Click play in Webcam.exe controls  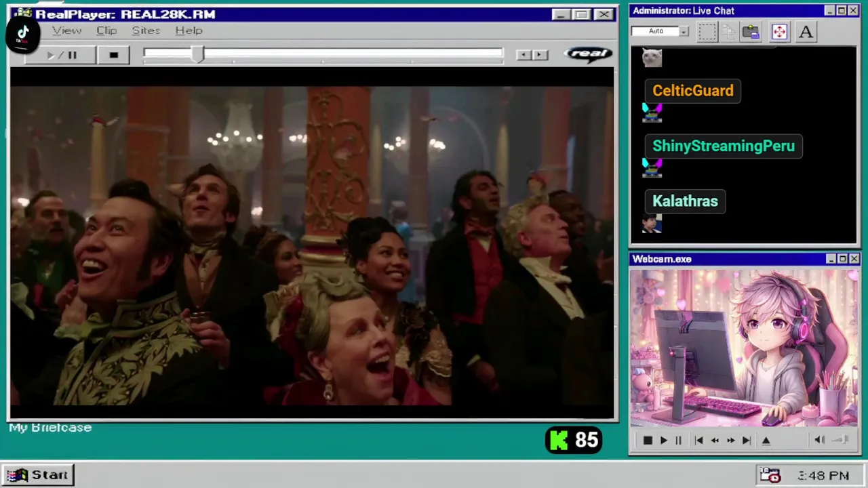click(x=663, y=441)
